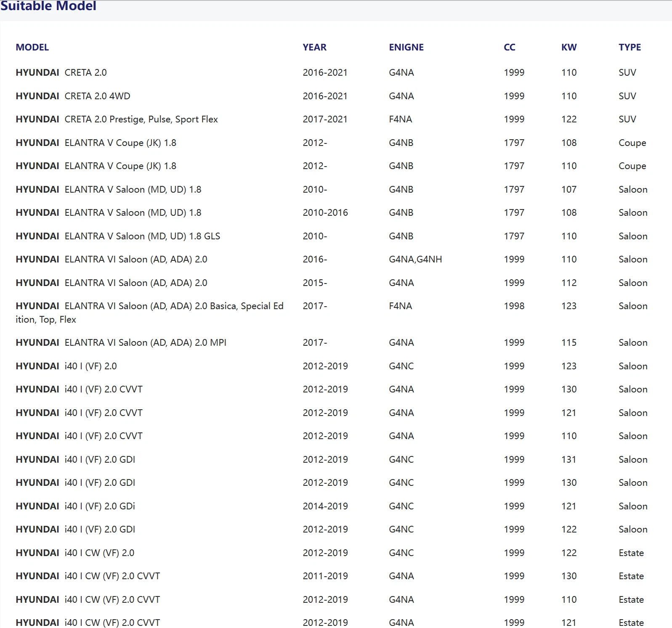Click the '2014-2019' year cell
This screenshot has width=672, height=628.
325,506
